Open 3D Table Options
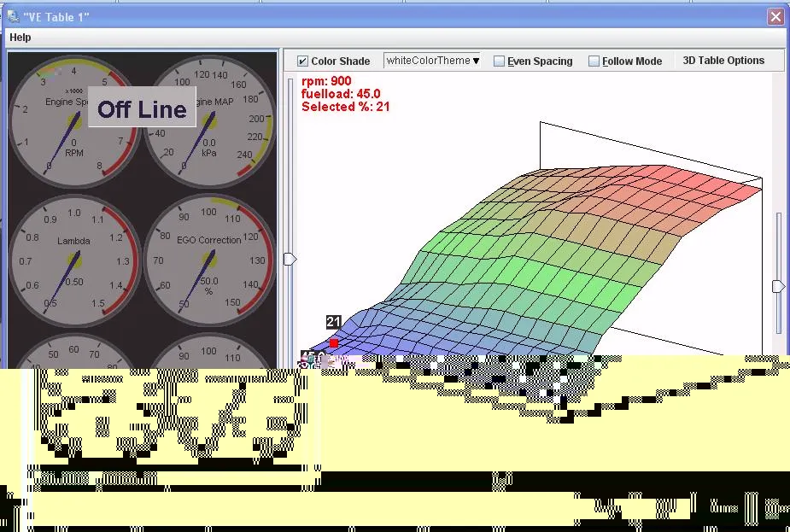 pos(723,61)
